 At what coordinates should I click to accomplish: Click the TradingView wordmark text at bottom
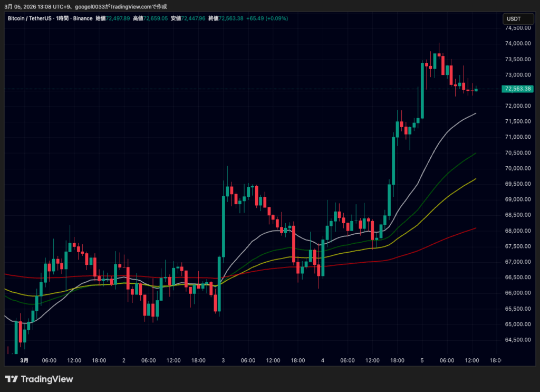pyautogui.click(x=47, y=379)
